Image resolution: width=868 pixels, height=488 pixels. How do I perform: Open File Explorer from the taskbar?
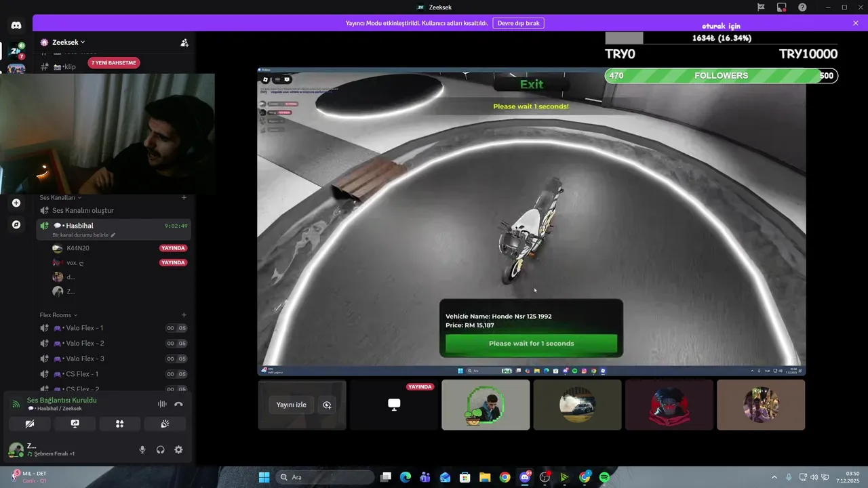(x=485, y=477)
